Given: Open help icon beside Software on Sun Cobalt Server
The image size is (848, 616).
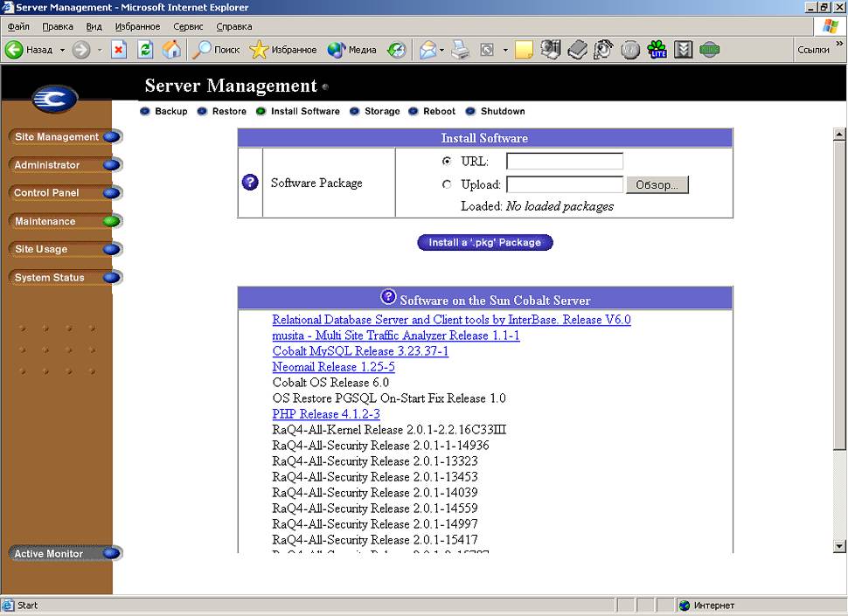Looking at the screenshot, I should click(388, 296).
